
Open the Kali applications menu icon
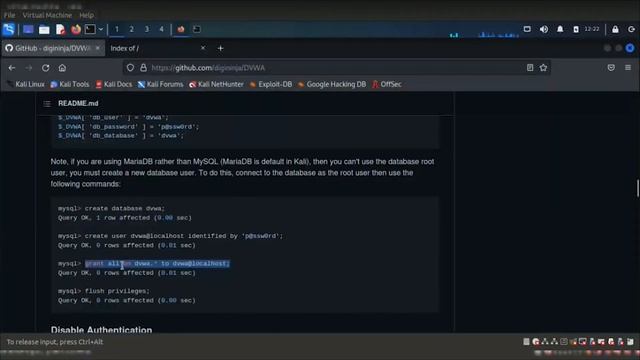click(x=9, y=29)
